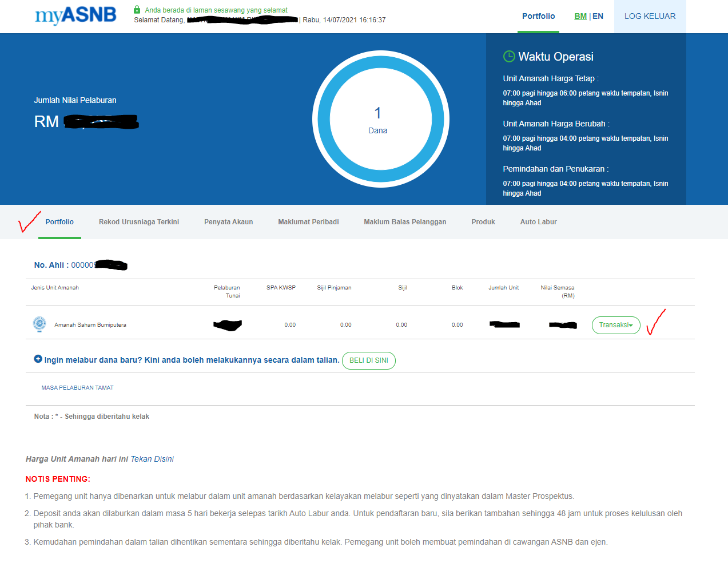Click the Nota Sehingga diberitahu kelak text
Screen dimensions: 728x575
tap(92, 417)
